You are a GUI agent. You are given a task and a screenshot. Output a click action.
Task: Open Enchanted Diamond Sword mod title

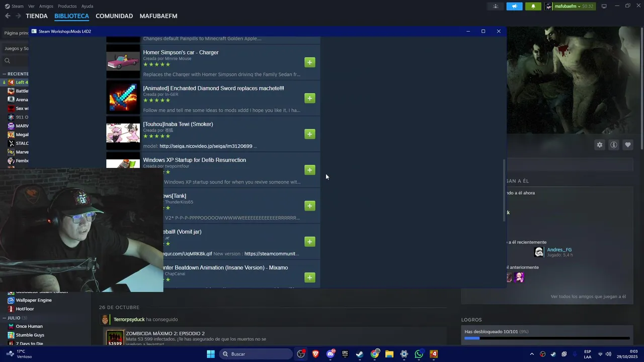pyautogui.click(x=213, y=88)
